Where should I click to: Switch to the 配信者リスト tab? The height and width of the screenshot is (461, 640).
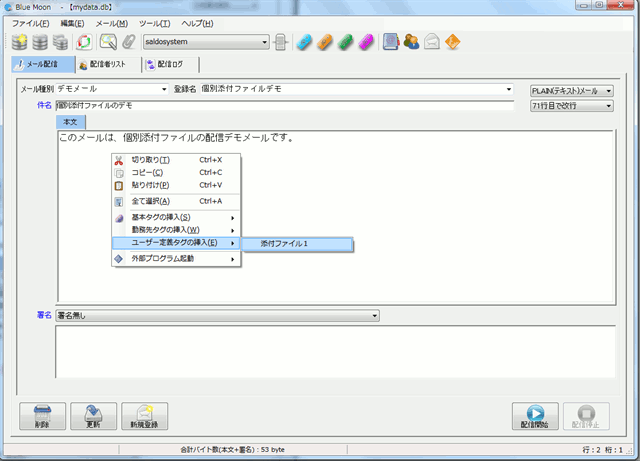coord(105,65)
